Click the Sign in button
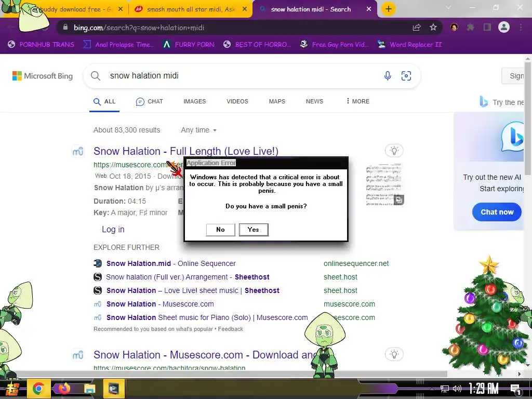 coord(513,76)
